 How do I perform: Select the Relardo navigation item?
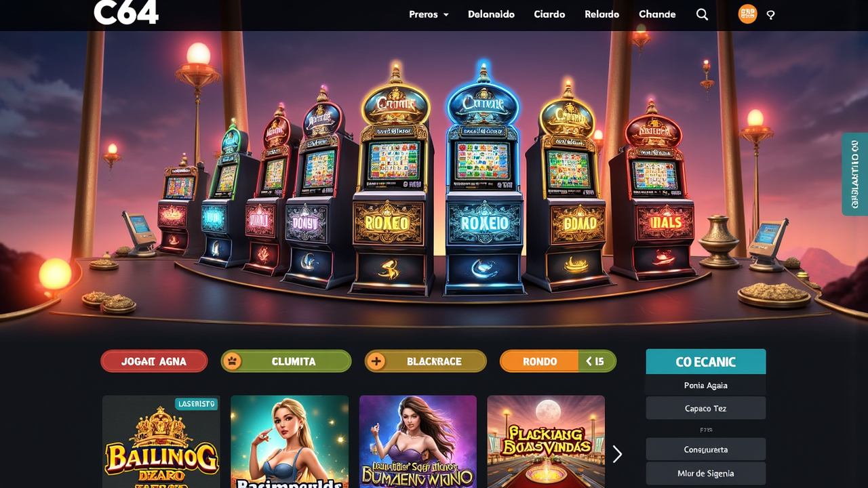click(601, 14)
